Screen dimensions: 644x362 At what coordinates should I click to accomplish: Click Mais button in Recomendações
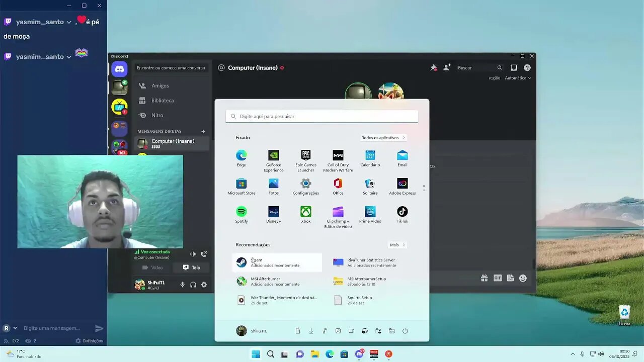(x=397, y=245)
